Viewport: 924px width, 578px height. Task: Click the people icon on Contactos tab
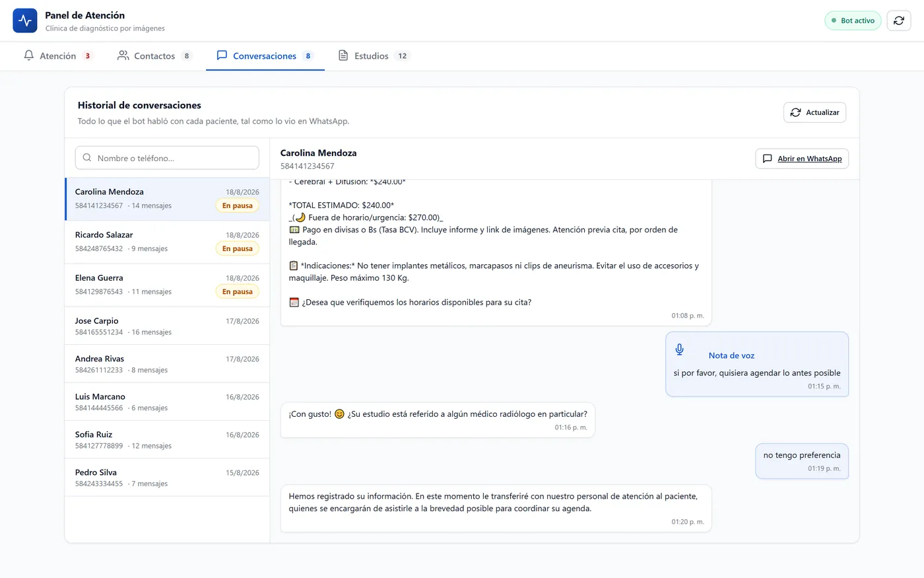(x=123, y=55)
